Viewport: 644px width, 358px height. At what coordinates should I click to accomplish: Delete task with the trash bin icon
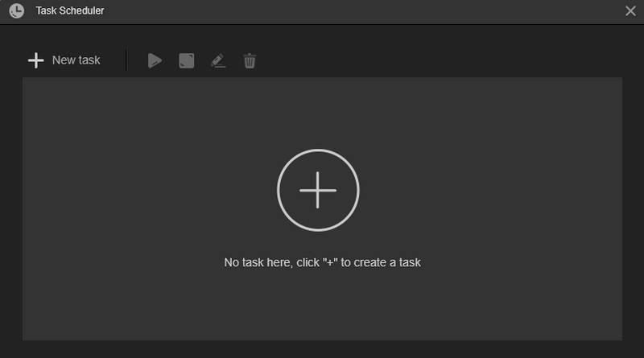point(250,60)
